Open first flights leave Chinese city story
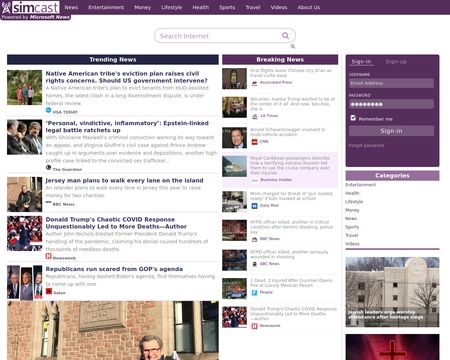This screenshot has height=360, width=450. 291,73
